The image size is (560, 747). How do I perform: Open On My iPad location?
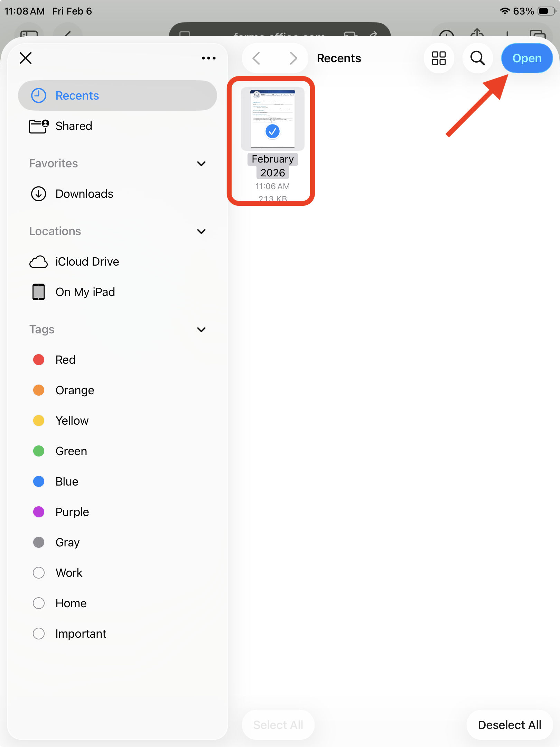(118, 292)
